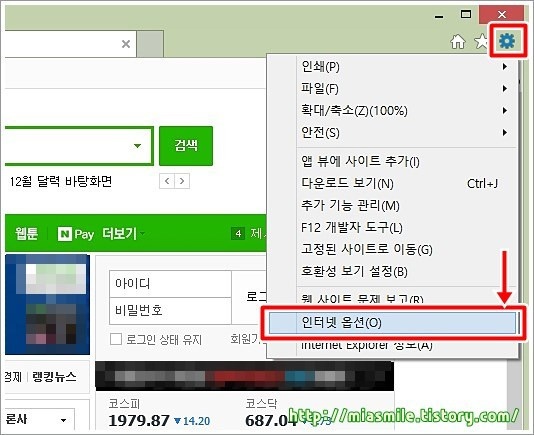
Task: Click the previous arrow beside 12월 달력
Action: [x=167, y=181]
